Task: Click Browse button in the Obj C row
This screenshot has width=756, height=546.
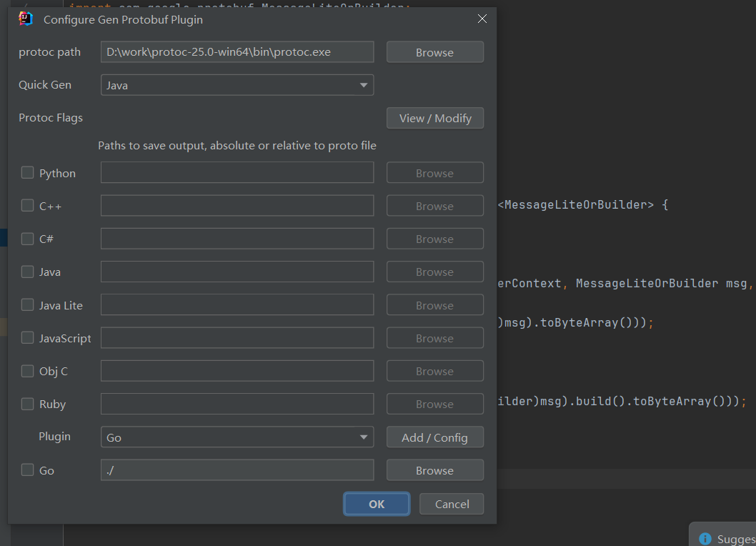Action: [435, 371]
